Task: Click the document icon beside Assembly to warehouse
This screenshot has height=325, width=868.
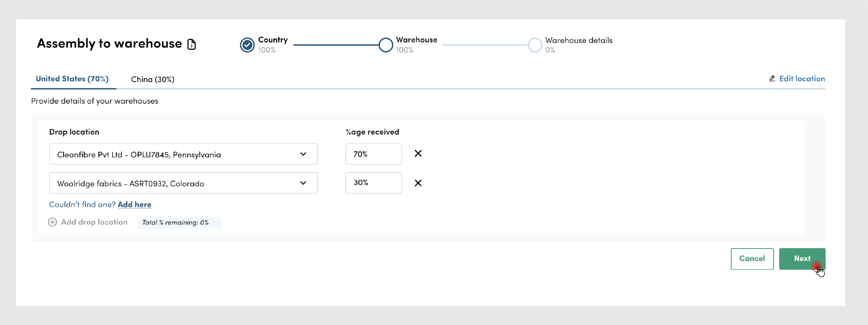Action: pyautogui.click(x=191, y=44)
